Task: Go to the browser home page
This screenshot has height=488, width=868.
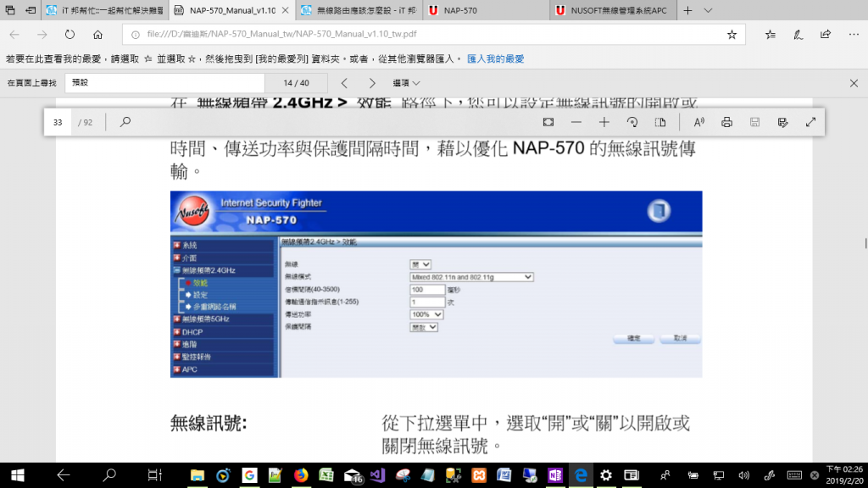Action: pos(98,34)
